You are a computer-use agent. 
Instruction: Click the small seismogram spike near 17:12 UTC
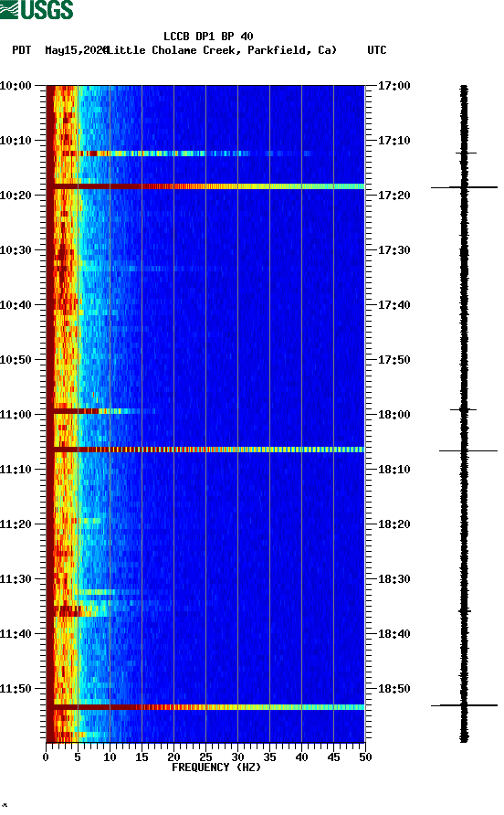pyautogui.click(x=466, y=153)
